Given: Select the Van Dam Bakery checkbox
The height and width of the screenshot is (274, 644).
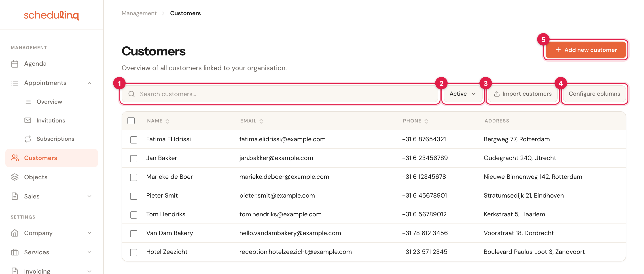Looking at the screenshot, I should pos(134,234).
